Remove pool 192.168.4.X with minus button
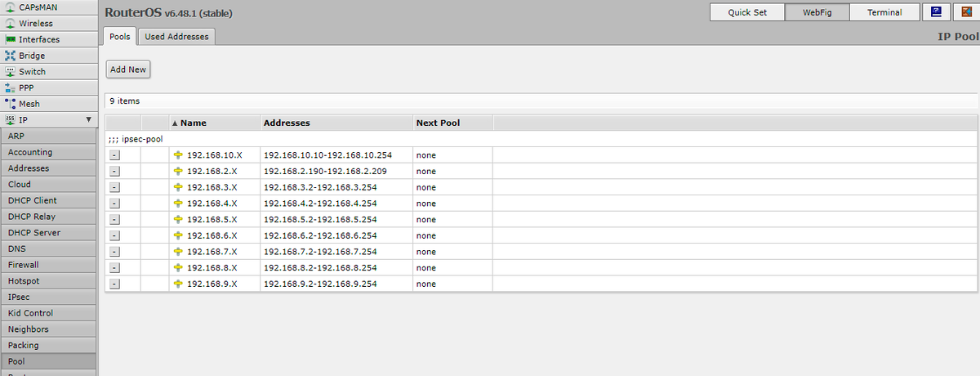980x376 pixels. click(114, 204)
